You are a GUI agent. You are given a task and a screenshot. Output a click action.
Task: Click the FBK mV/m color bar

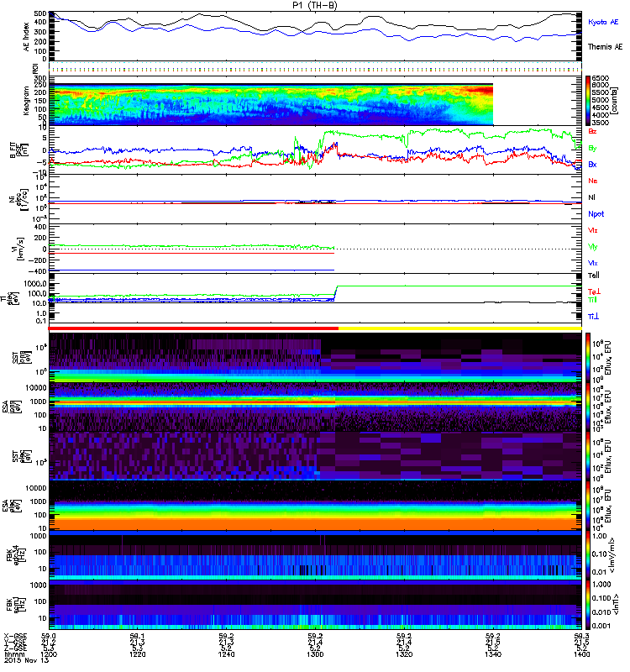[x=588, y=556]
